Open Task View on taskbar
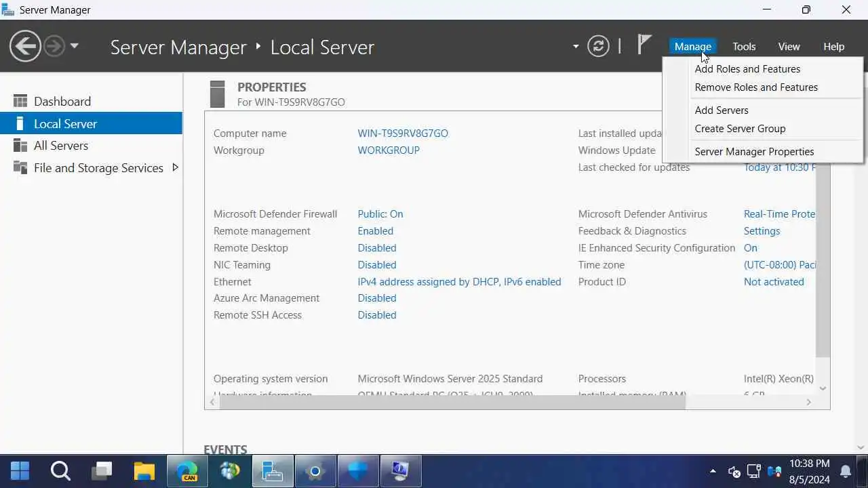The height and width of the screenshot is (488, 868). tap(103, 470)
